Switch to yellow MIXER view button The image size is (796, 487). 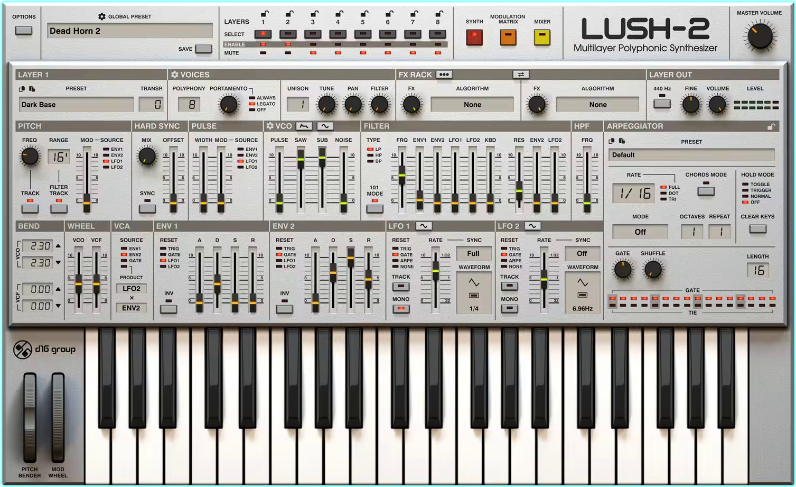(542, 38)
